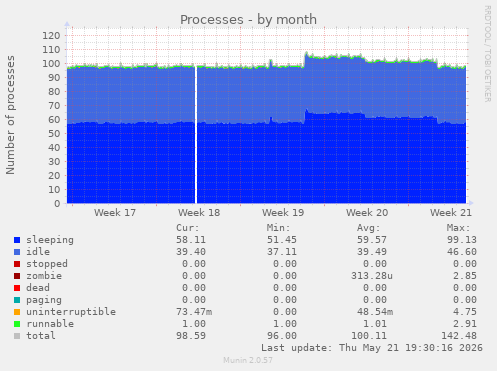Screen dimensions: 497x371
Task: Click the stopped legend color swatch
Action: coord(17,264)
